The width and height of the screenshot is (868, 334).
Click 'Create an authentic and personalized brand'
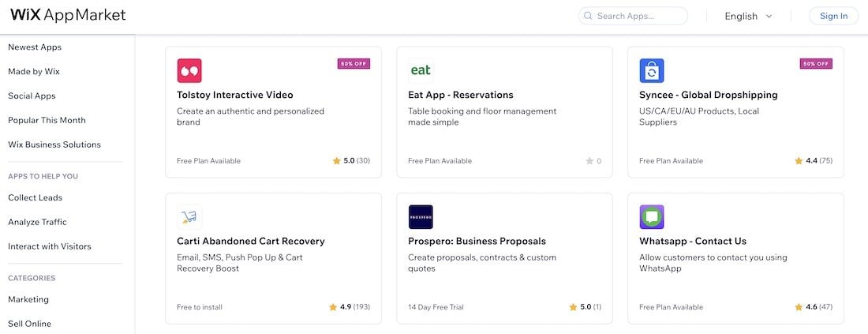point(250,117)
